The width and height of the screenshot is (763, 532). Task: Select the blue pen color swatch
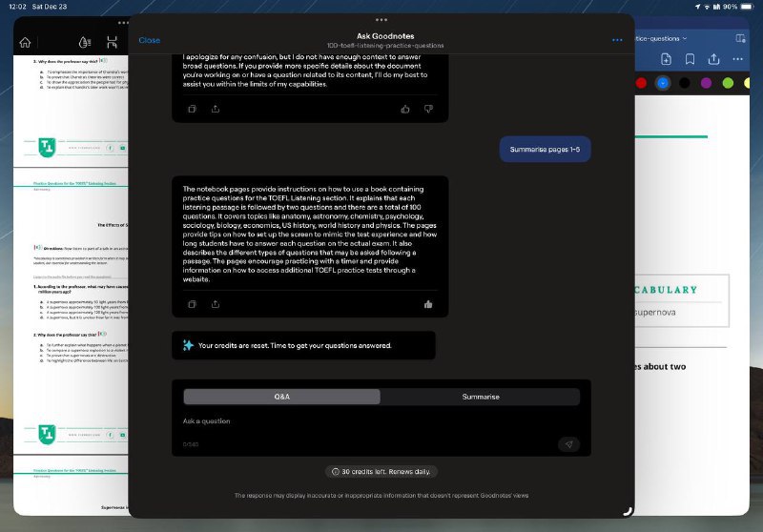(x=663, y=83)
